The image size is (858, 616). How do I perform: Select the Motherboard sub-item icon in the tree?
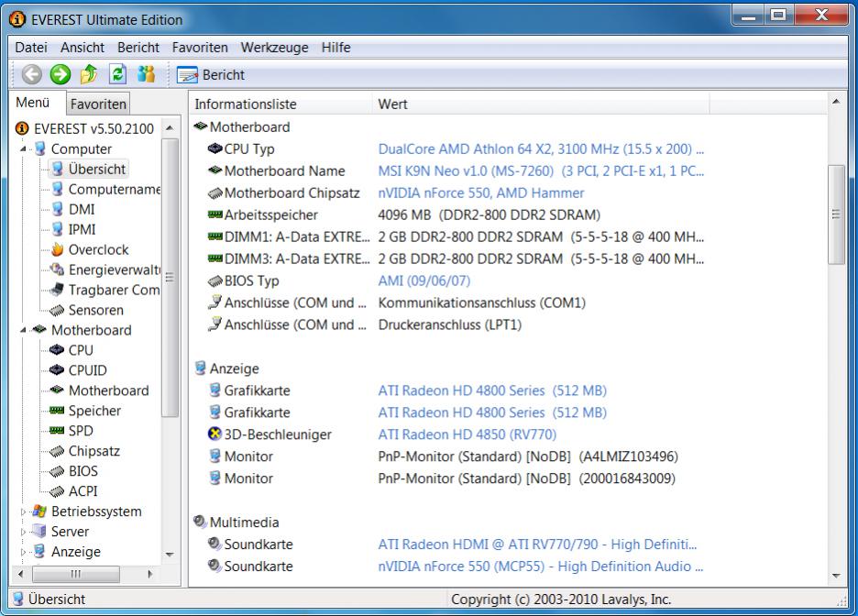[x=57, y=390]
